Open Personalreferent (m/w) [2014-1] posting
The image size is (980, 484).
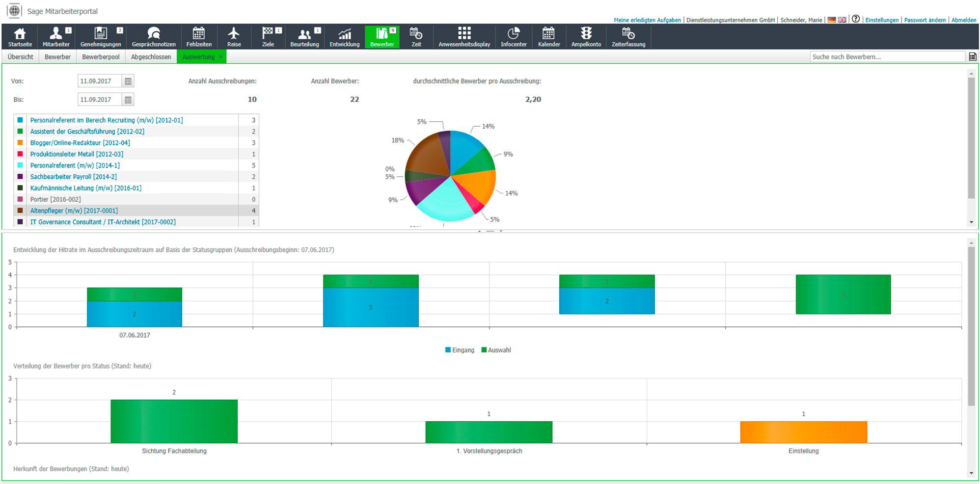pos(75,165)
